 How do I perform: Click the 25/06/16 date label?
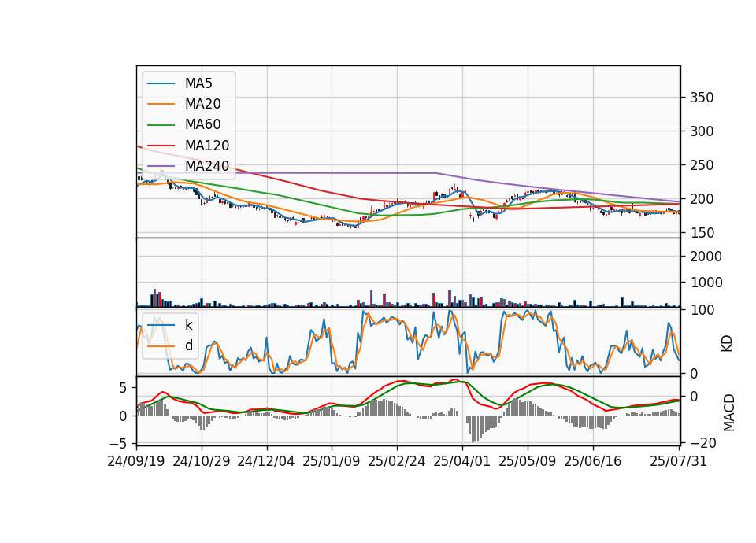(x=592, y=461)
